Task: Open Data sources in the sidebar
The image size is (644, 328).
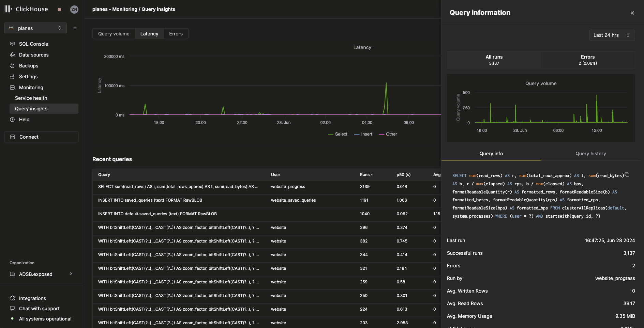Action: point(34,55)
